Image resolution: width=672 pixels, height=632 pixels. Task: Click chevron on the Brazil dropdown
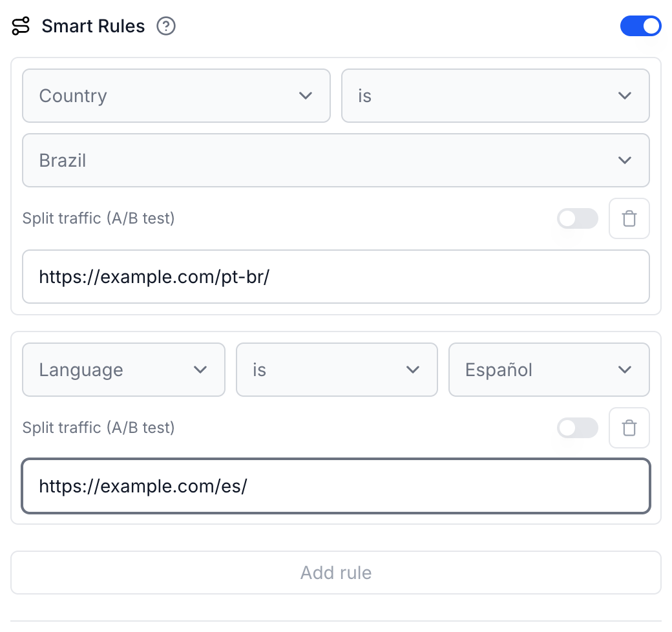[x=625, y=160]
